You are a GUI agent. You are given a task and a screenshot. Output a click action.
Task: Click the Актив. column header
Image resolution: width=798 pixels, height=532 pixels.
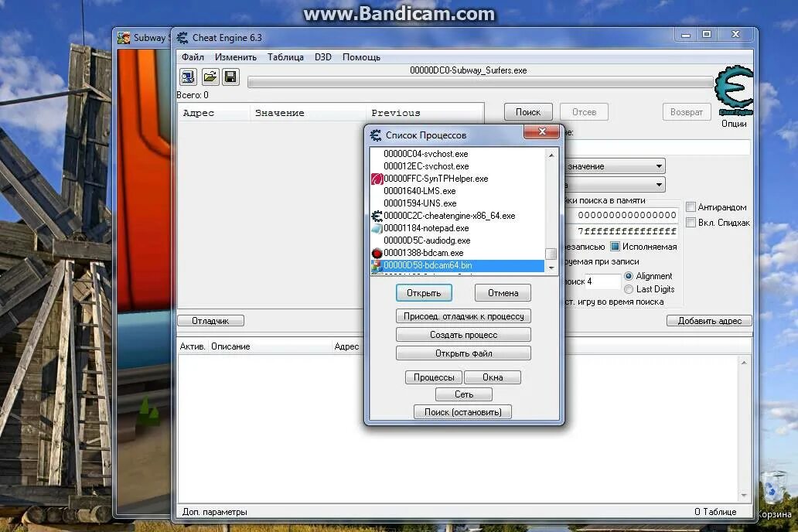[193, 346]
